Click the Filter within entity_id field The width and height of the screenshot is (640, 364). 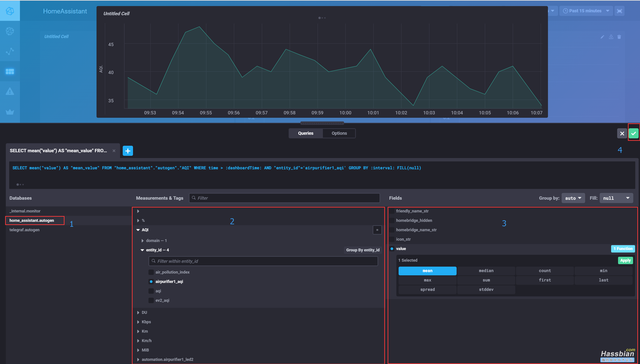point(263,261)
